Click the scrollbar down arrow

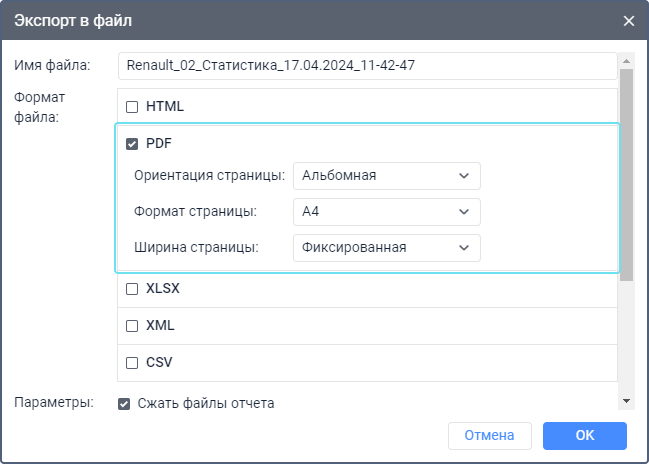627,401
